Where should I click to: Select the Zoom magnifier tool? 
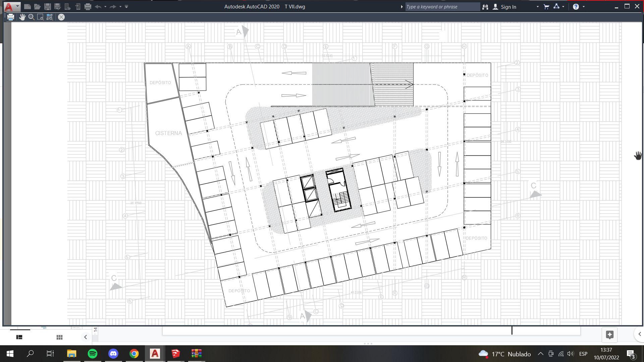click(x=31, y=17)
